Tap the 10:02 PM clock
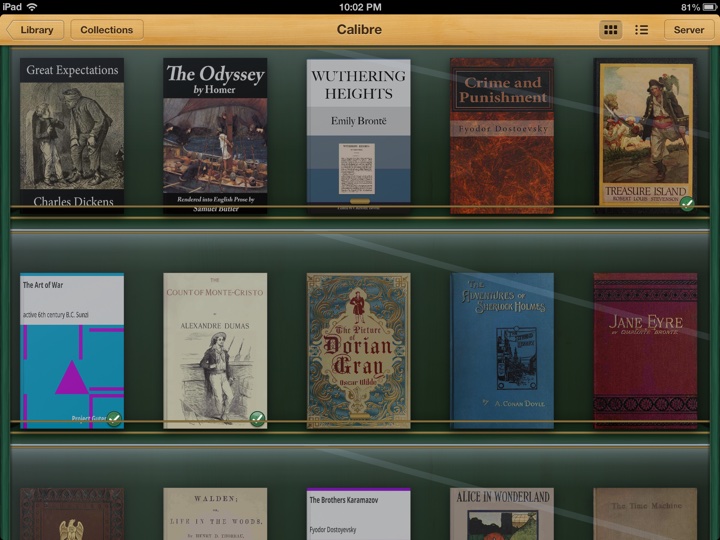The image size is (720, 540). (360, 7)
